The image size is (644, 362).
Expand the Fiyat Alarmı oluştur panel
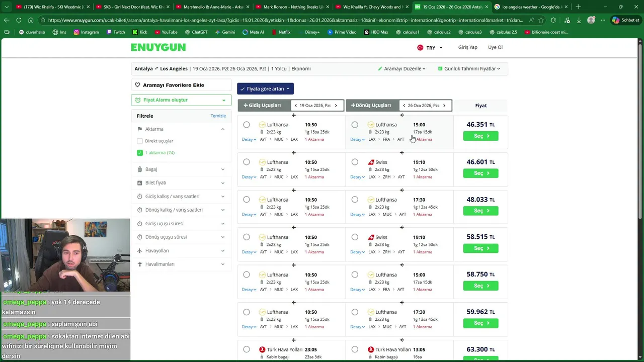pos(181,100)
